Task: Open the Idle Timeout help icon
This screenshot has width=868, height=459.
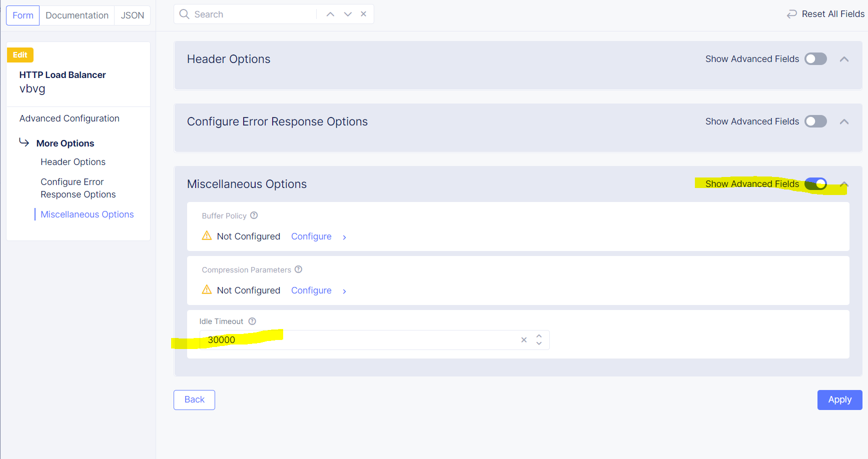Action: (252, 321)
